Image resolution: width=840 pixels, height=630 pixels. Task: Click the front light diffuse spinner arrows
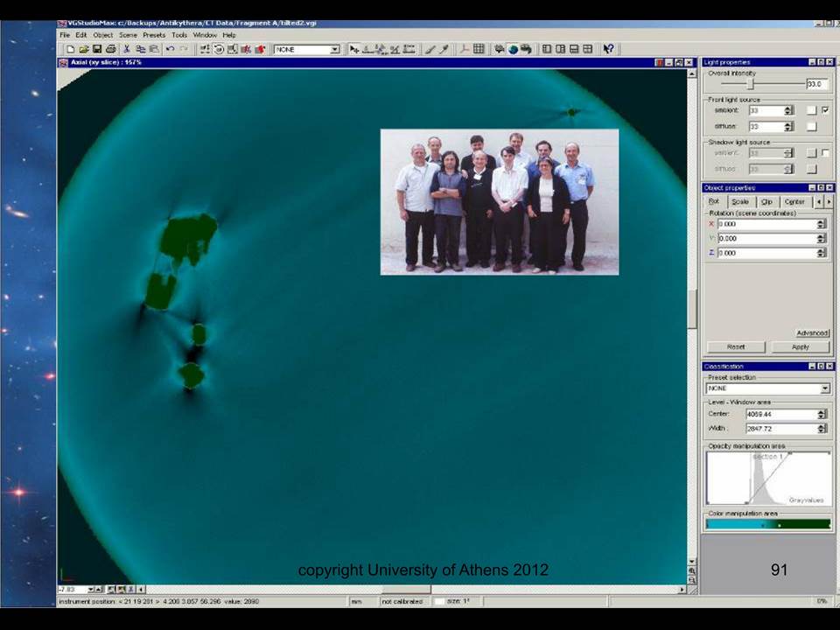click(x=788, y=126)
